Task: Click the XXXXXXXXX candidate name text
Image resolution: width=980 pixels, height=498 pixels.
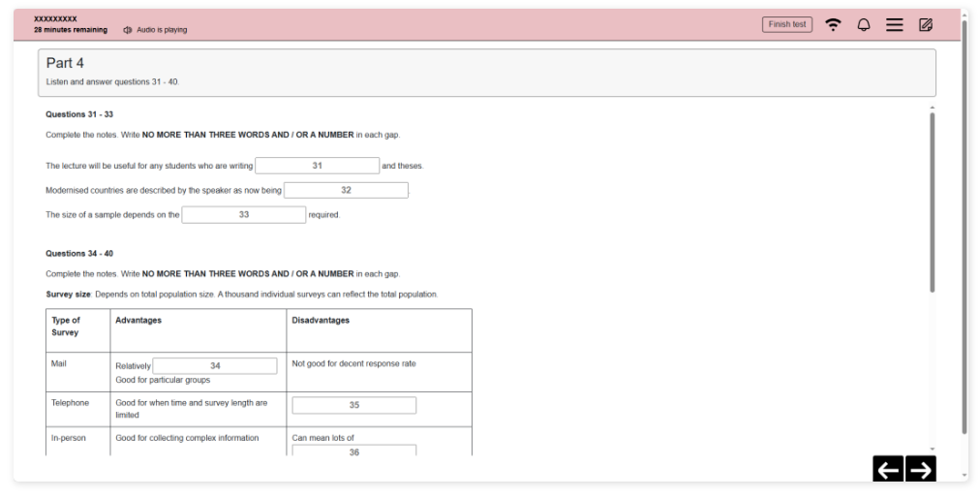Action: pyautogui.click(x=55, y=19)
